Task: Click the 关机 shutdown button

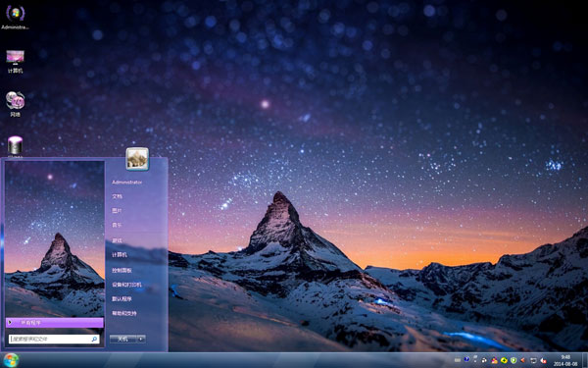Action: point(123,339)
